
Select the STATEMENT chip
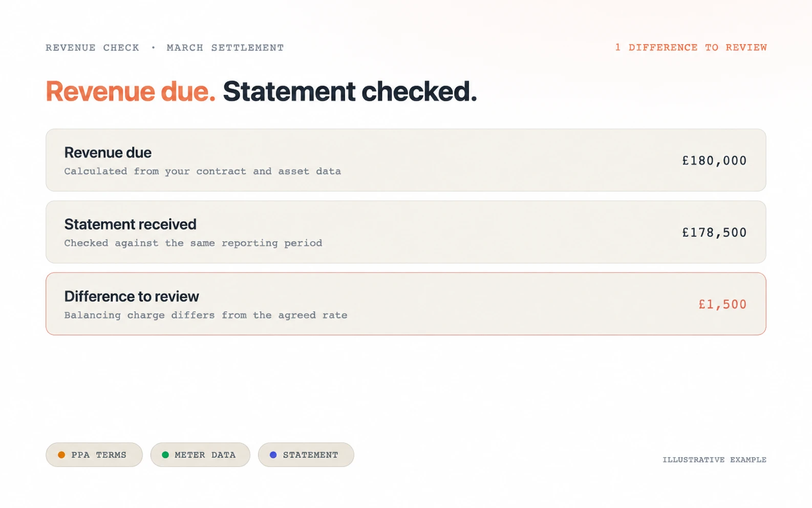(x=306, y=455)
